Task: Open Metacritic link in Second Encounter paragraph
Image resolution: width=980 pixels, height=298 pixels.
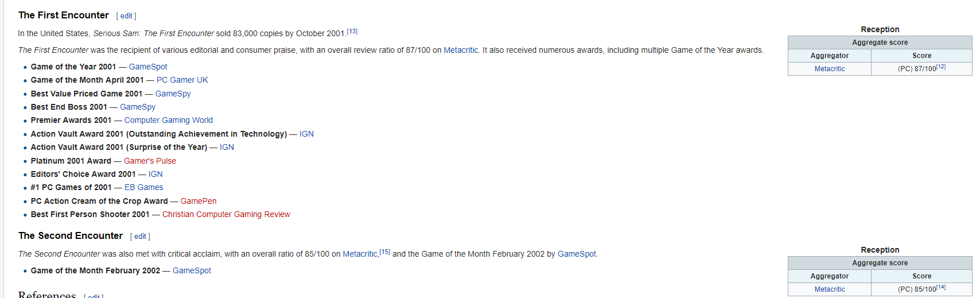Action: 360,254
